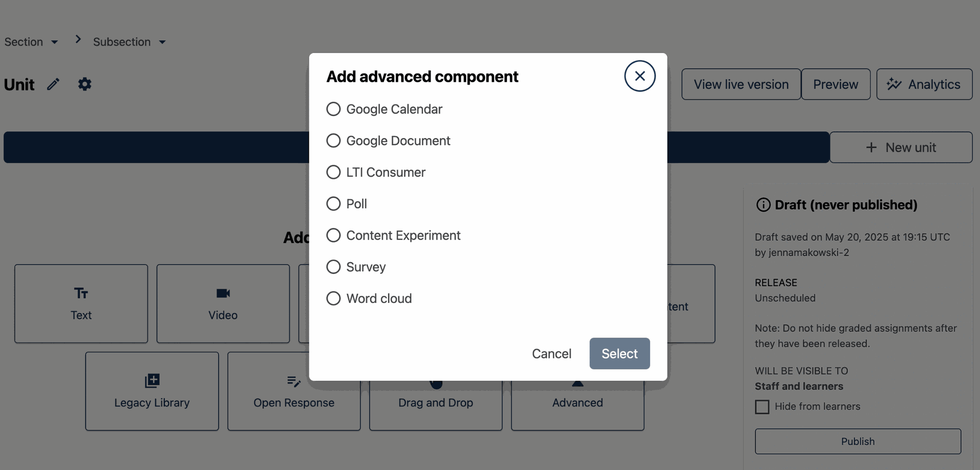The width and height of the screenshot is (980, 470).
Task: Click the Publish button
Action: click(x=858, y=441)
